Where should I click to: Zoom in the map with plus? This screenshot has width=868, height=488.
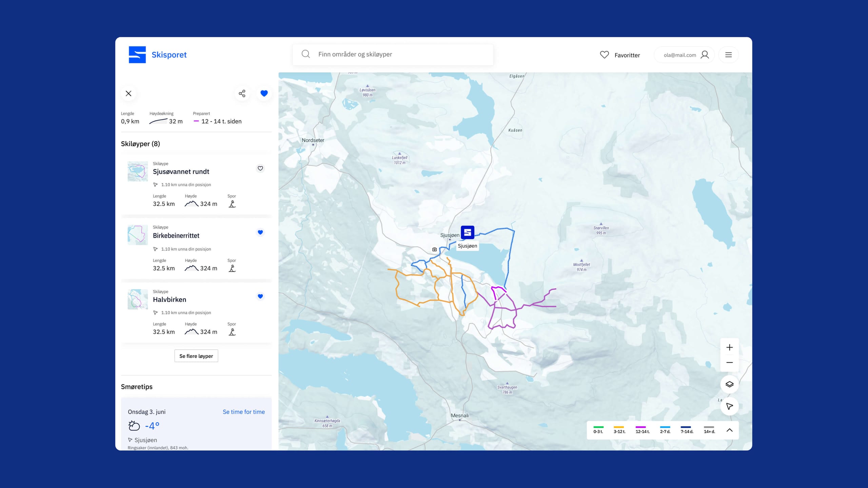pyautogui.click(x=729, y=347)
